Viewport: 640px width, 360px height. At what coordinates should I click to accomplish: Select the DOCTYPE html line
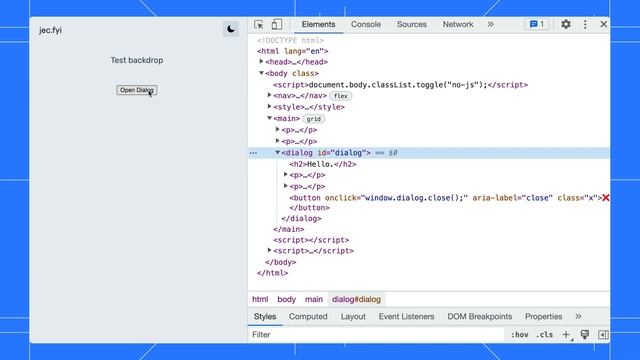tap(290, 40)
